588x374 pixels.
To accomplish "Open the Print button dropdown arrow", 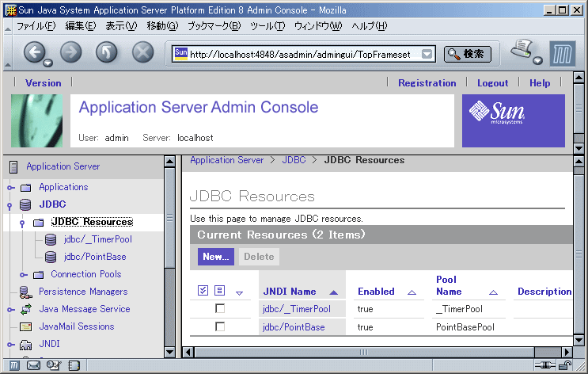I will point(538,60).
